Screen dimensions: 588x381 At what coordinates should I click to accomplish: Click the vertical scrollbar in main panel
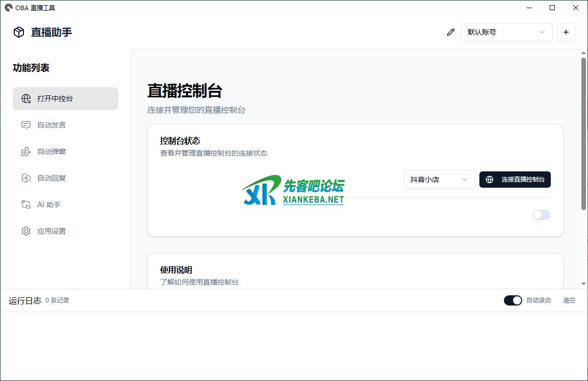click(x=583, y=133)
